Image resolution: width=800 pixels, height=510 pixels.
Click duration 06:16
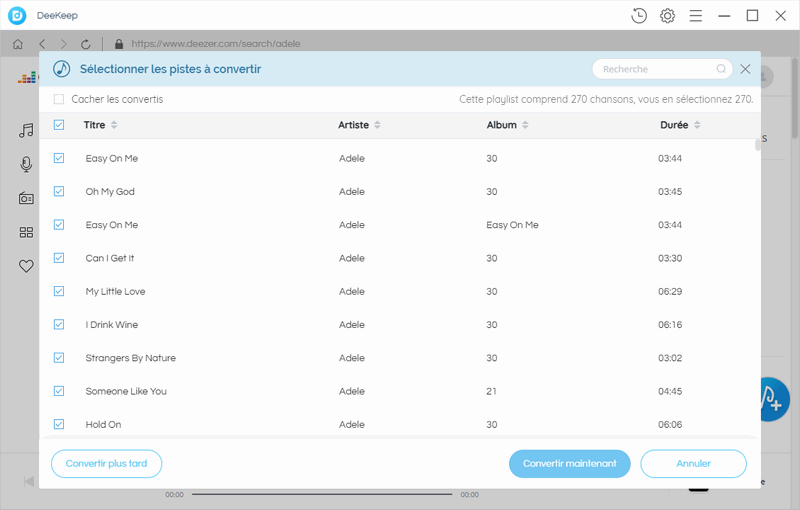coord(670,324)
